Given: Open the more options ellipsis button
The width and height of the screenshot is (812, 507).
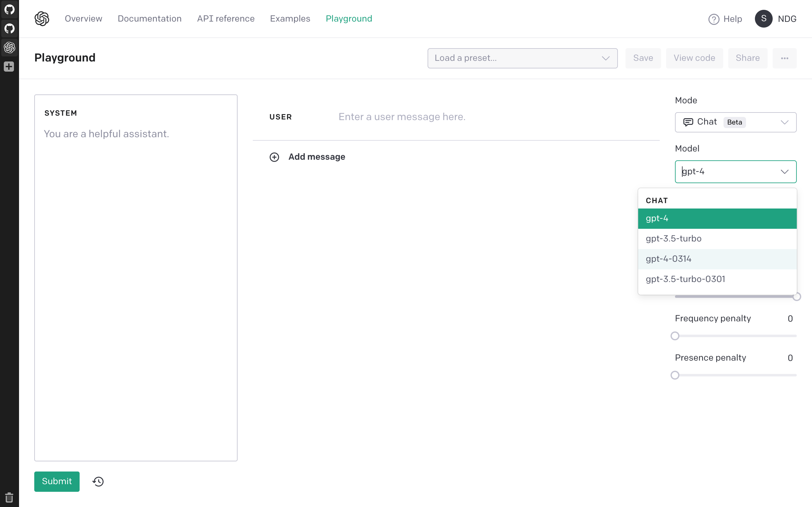Looking at the screenshot, I should click(784, 58).
